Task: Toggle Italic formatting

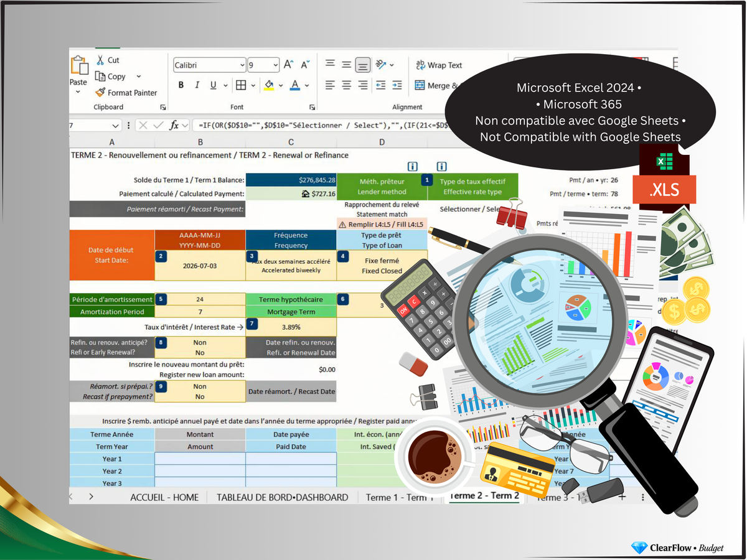Action: (197, 85)
